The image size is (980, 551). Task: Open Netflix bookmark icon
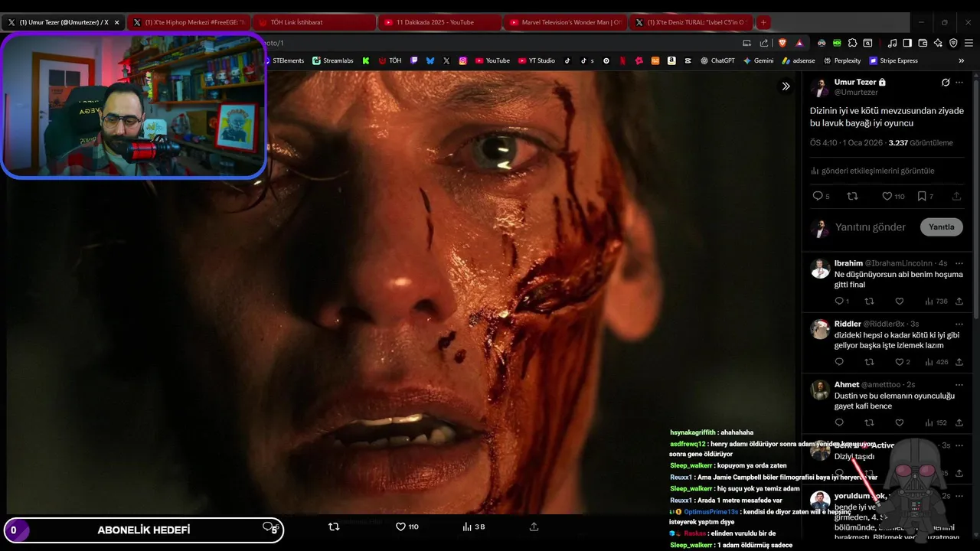(x=622, y=60)
